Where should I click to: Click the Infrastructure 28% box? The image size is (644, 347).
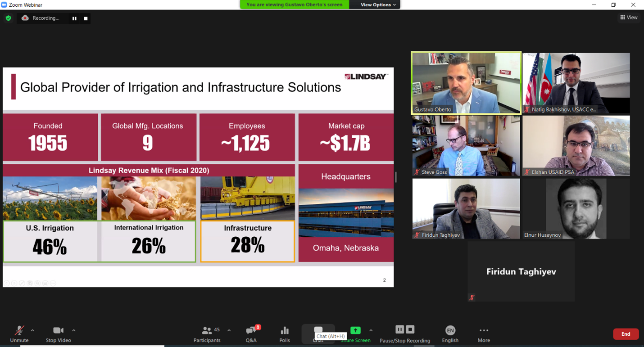[x=248, y=241]
